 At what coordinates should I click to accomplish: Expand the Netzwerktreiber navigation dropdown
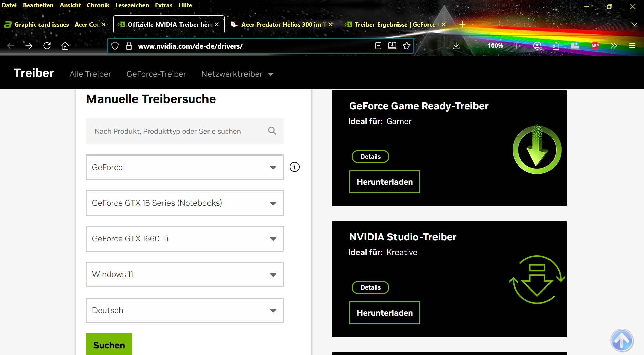(x=237, y=74)
